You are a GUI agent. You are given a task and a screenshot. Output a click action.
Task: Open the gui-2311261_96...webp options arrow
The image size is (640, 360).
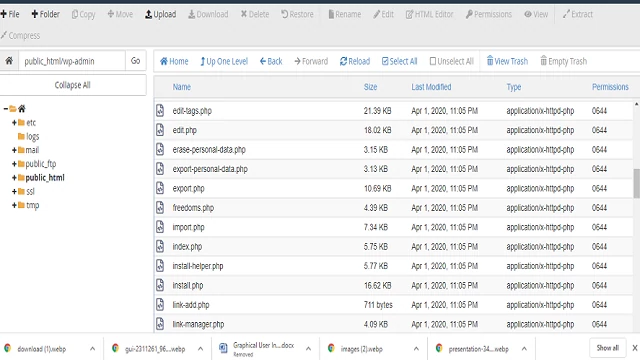200,349
